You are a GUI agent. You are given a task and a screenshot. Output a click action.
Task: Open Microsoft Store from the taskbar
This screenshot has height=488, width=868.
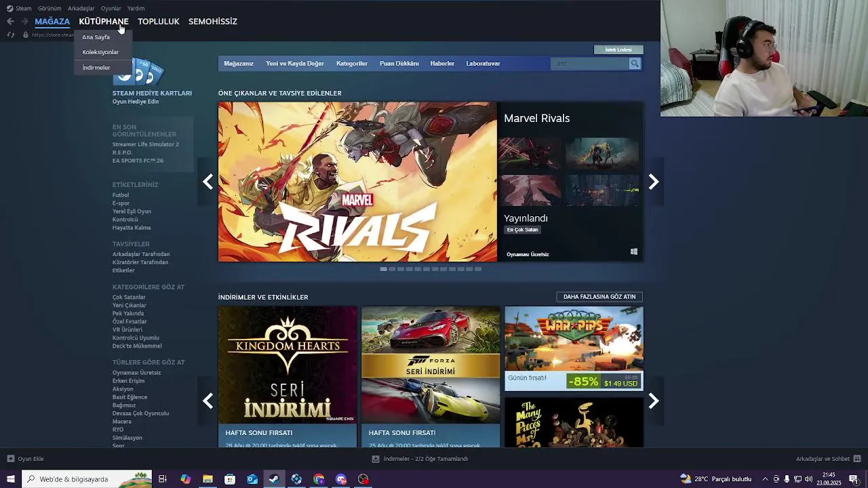[230, 479]
